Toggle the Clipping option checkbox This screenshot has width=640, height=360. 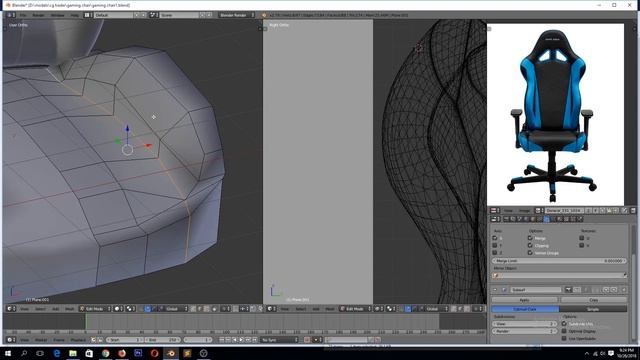point(530,245)
